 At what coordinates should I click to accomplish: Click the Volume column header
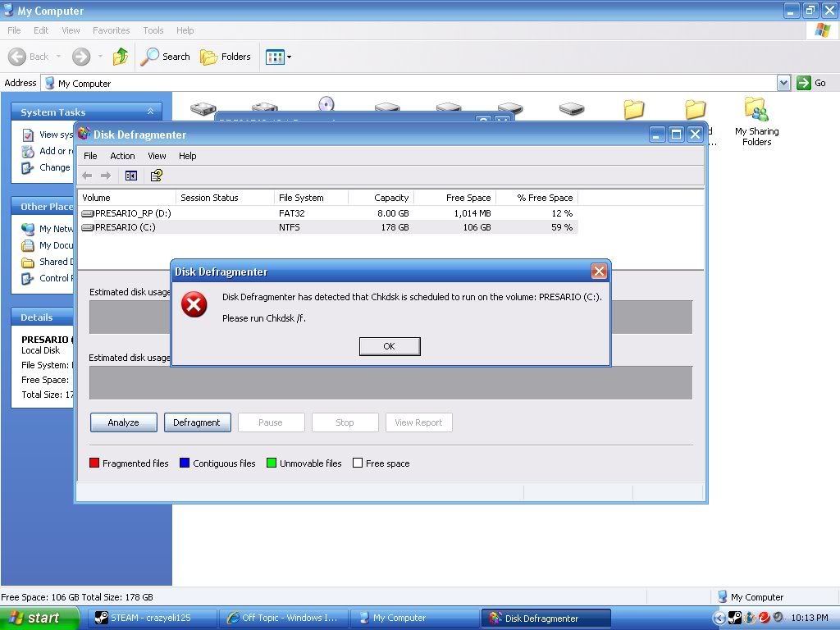[127, 198]
